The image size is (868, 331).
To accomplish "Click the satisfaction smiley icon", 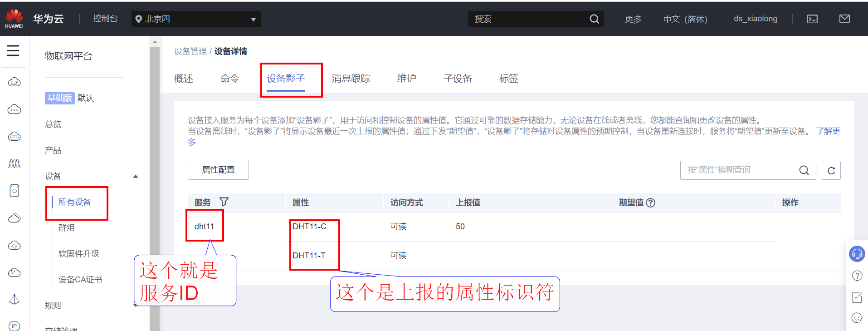I will pyautogui.click(x=857, y=318).
